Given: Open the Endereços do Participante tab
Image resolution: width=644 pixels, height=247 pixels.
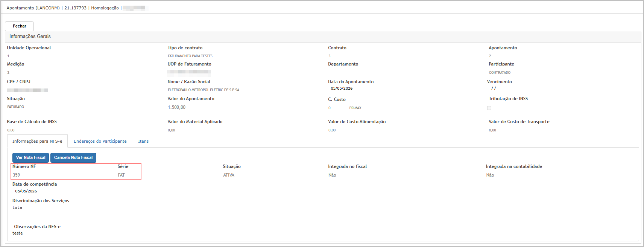Looking at the screenshot, I should 100,141.
